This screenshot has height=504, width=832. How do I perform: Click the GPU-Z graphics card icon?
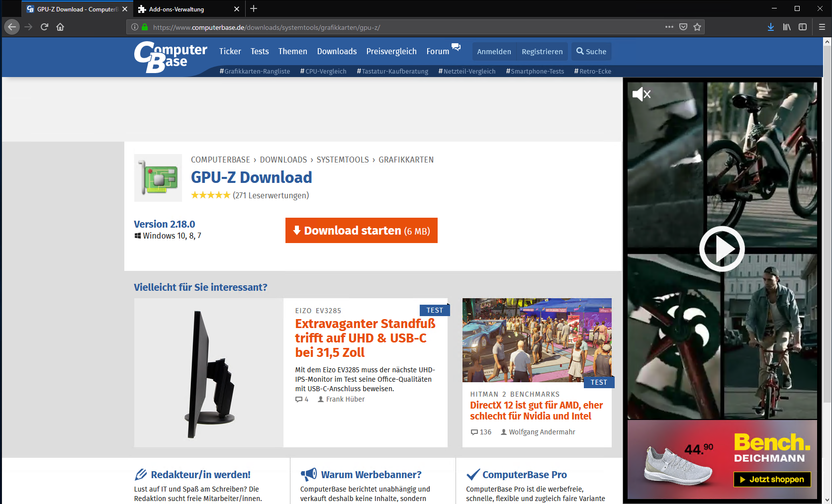tap(158, 178)
